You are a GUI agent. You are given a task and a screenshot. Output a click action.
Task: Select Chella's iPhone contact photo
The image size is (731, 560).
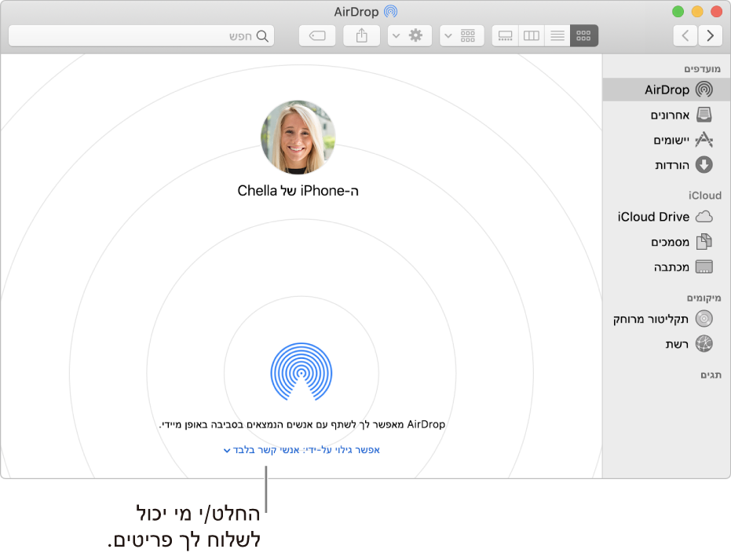click(298, 137)
